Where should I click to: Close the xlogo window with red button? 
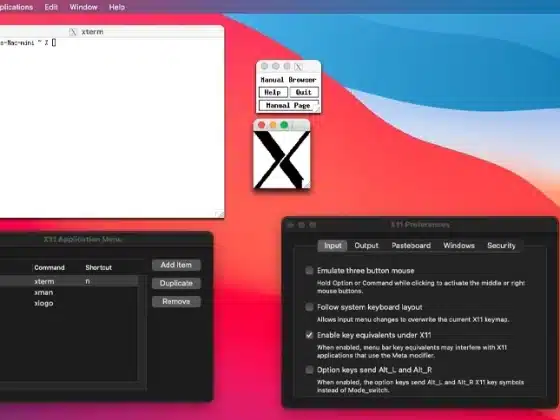[x=261, y=125]
